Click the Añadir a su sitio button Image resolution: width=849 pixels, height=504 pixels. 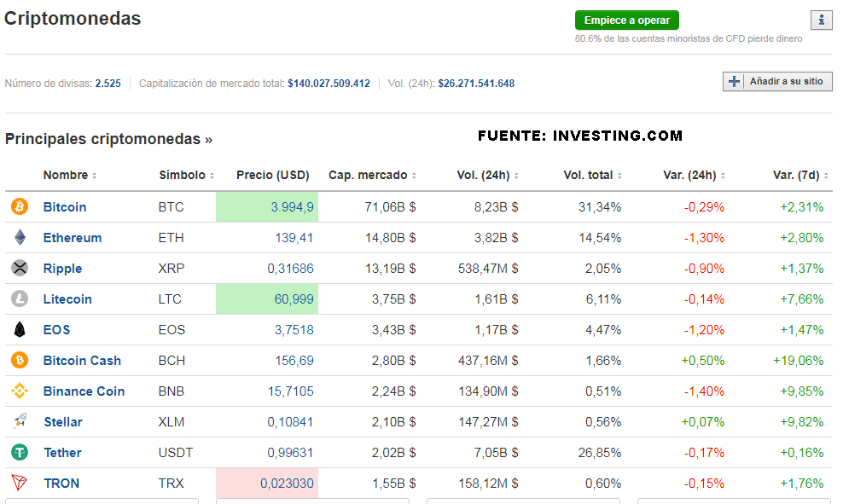click(777, 82)
